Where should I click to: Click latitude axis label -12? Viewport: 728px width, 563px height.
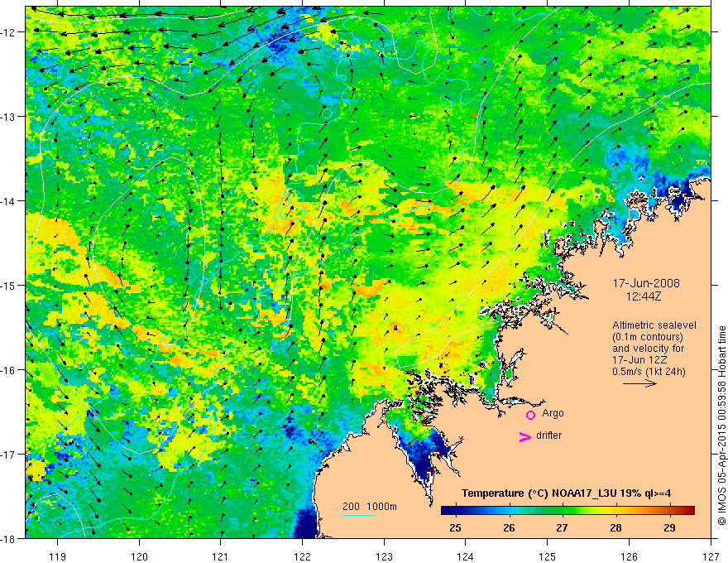point(9,32)
